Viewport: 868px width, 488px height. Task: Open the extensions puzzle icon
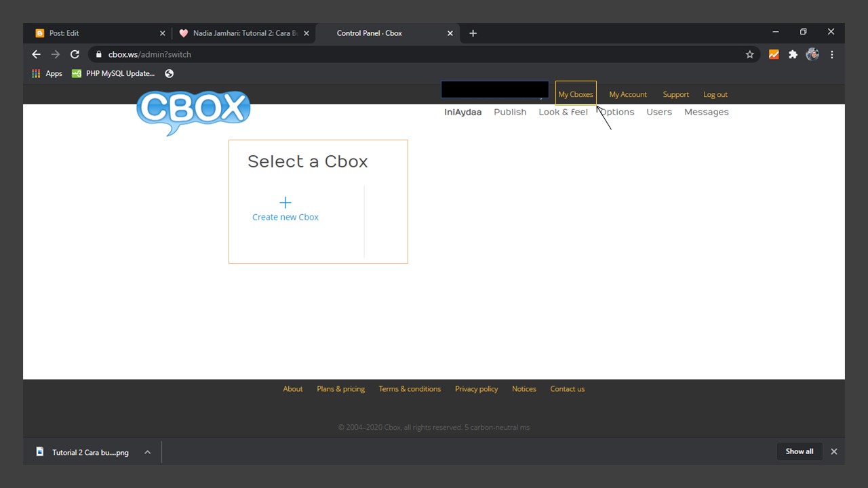coord(793,54)
